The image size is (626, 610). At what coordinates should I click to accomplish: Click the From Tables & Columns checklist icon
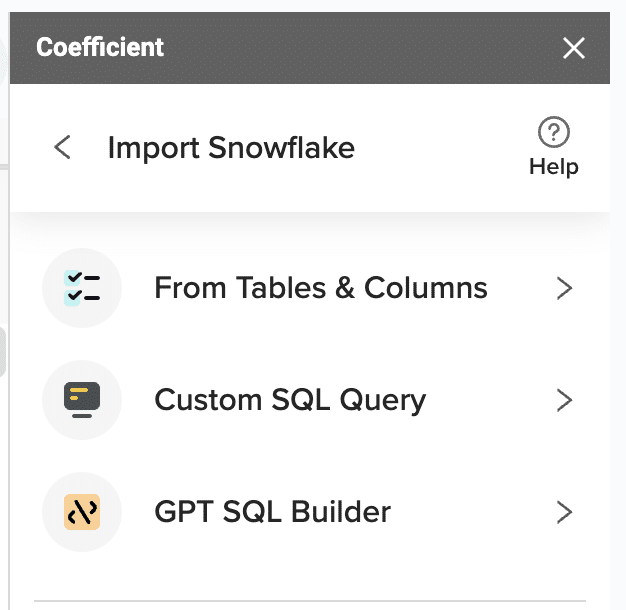pos(81,288)
